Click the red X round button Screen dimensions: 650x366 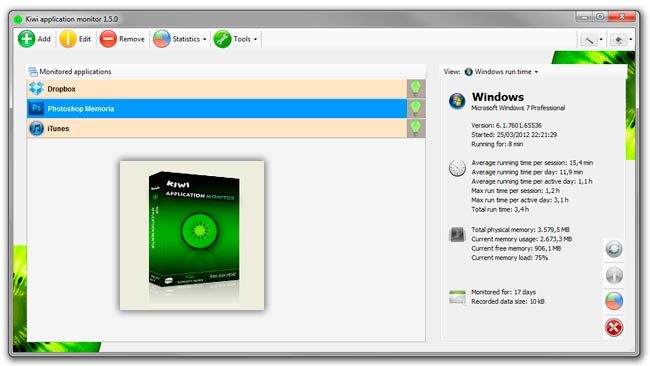click(x=614, y=327)
